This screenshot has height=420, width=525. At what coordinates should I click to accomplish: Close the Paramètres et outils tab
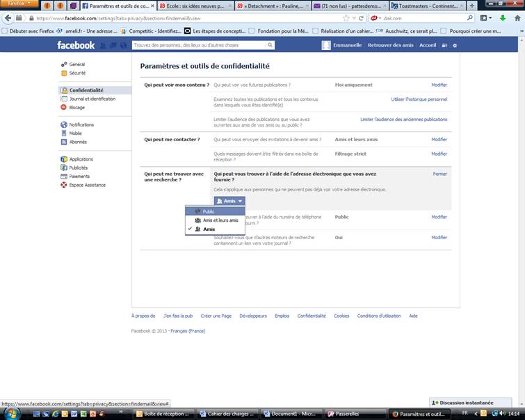(152, 6)
